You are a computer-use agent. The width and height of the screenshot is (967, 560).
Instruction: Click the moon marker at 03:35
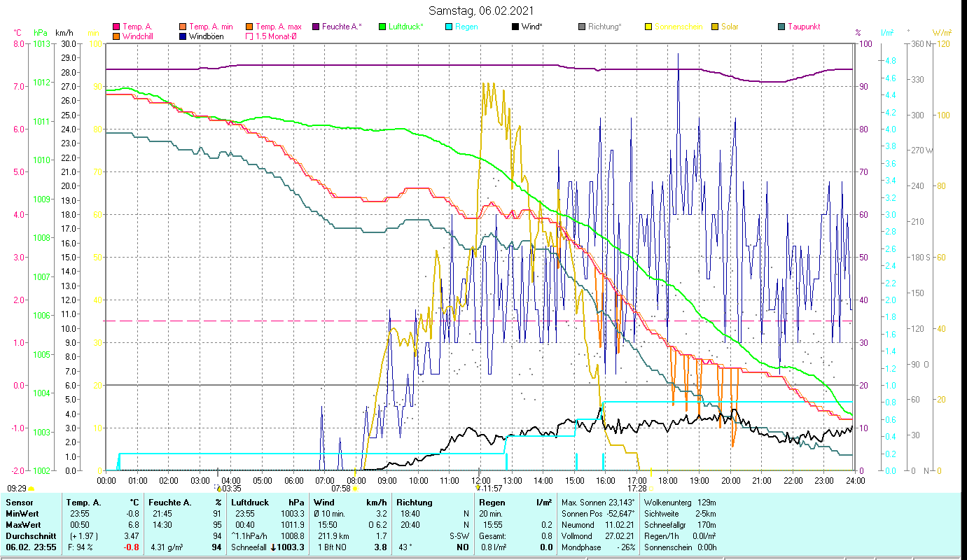(x=218, y=487)
